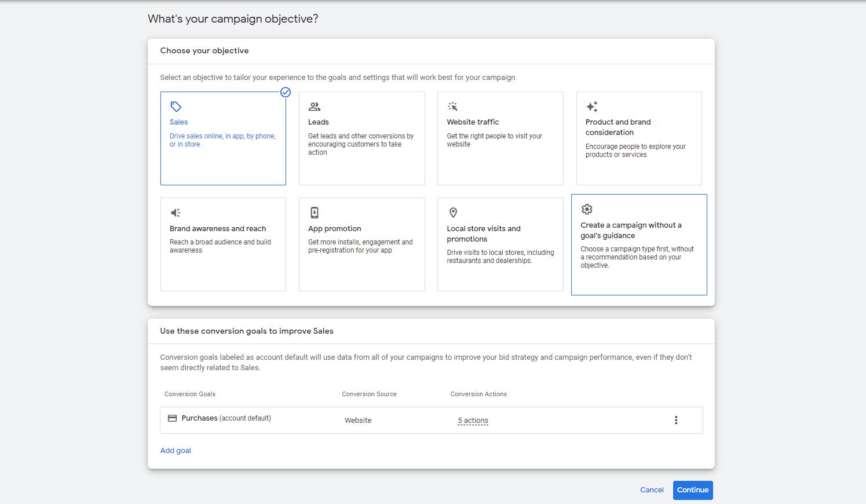
Task: Select the Sales tag icon
Action: (x=176, y=106)
